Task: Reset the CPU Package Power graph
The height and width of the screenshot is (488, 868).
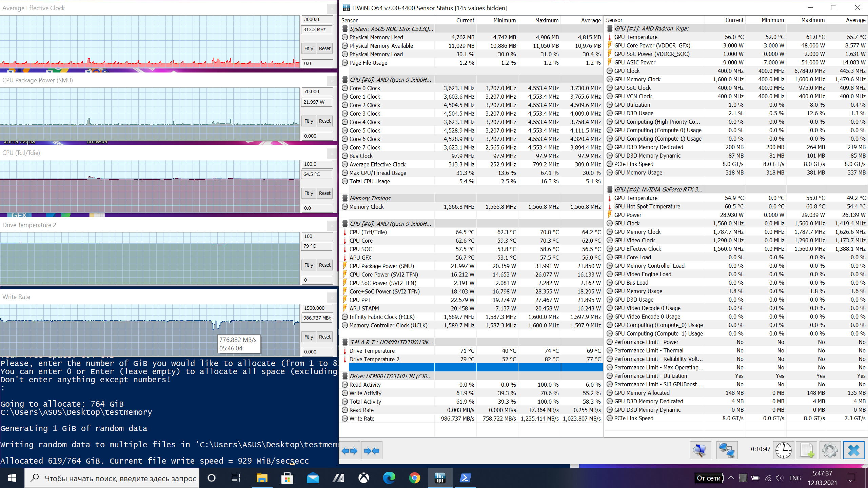Action: coord(324,121)
